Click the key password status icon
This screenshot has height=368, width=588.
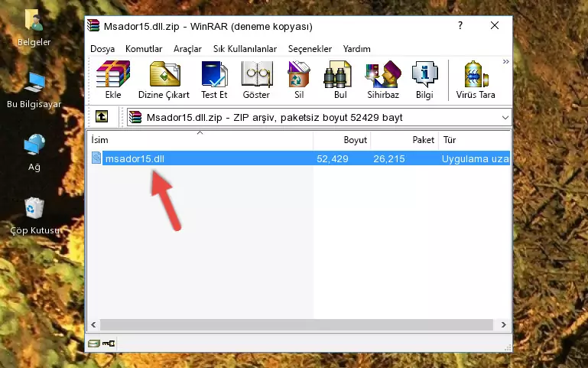point(109,344)
